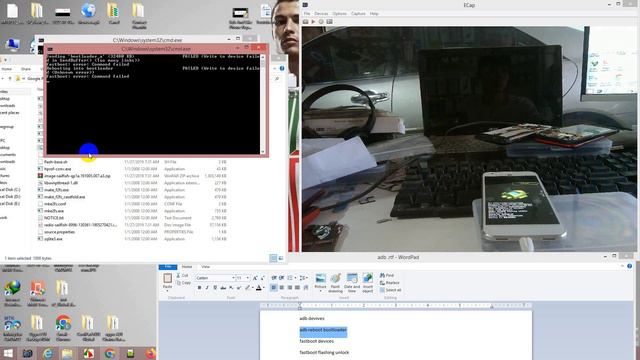640x360 pixels.
Task: Select Local Disk (C:) in Explorer sidebar
Action: point(10,190)
